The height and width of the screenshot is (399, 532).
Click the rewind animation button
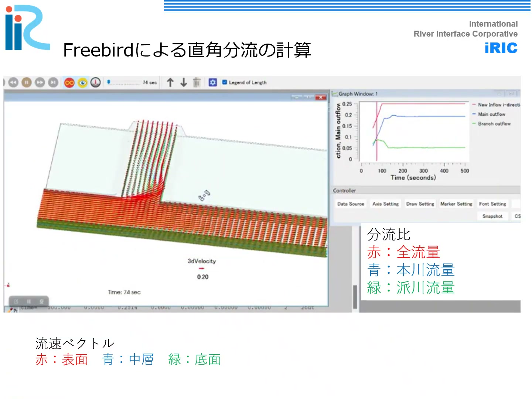[13, 82]
